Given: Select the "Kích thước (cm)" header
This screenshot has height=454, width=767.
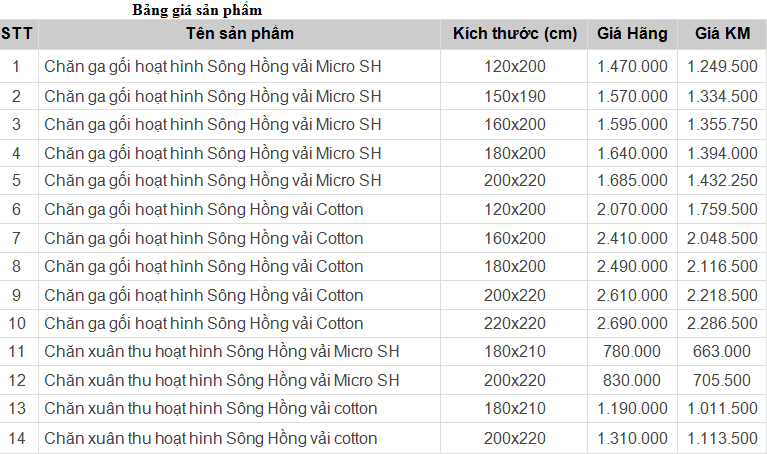Looking at the screenshot, I should tap(515, 34).
